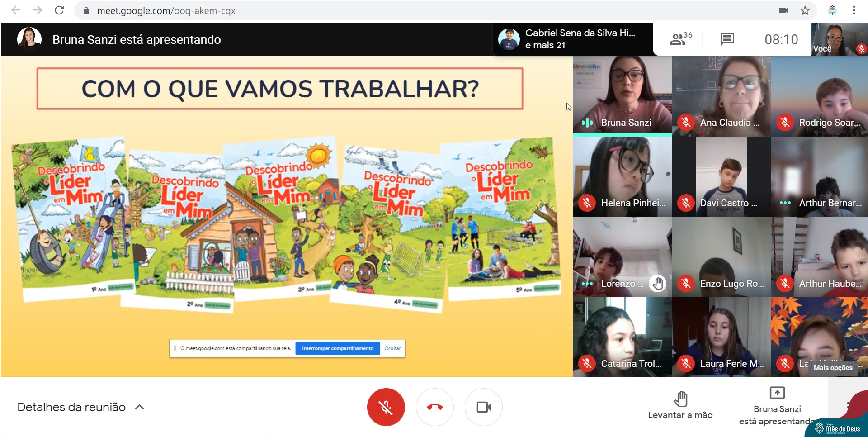Expand Gabriel Sena and 21 more list
This screenshot has width=868, height=437.
tap(572, 39)
